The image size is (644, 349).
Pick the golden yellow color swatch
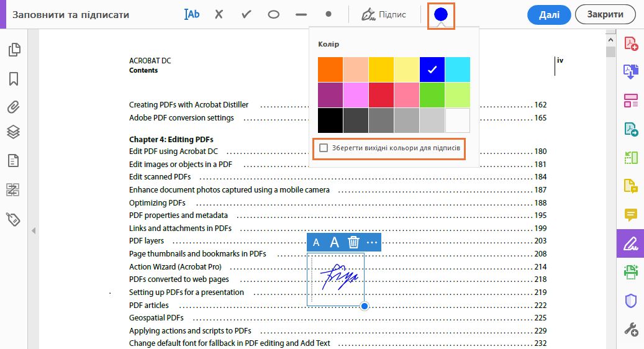tap(381, 70)
